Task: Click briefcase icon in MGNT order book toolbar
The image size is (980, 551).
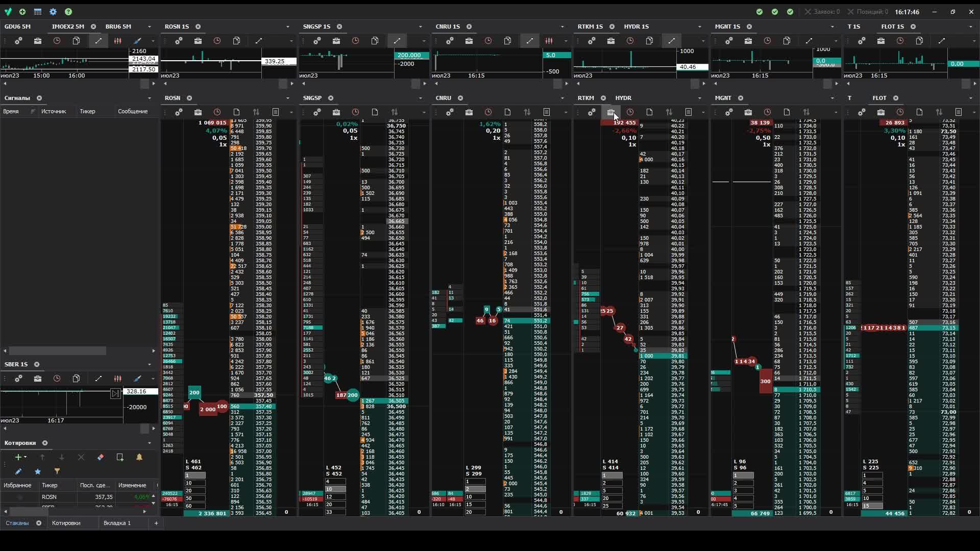Action: point(748,112)
